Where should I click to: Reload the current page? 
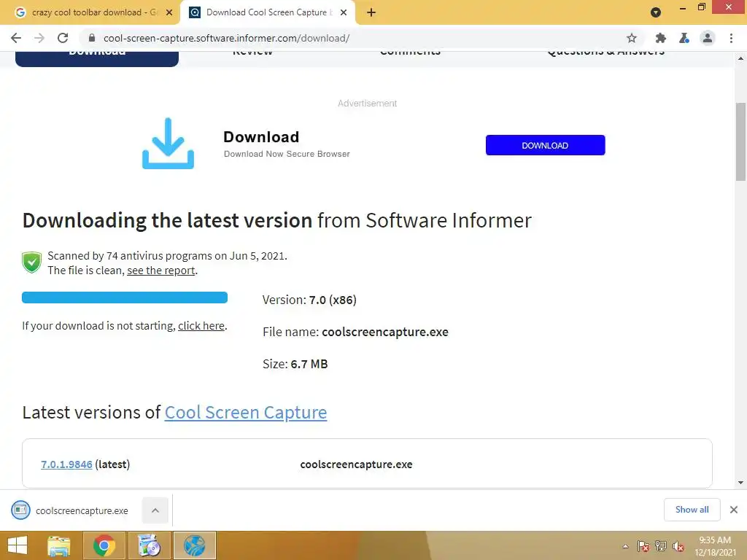(63, 38)
